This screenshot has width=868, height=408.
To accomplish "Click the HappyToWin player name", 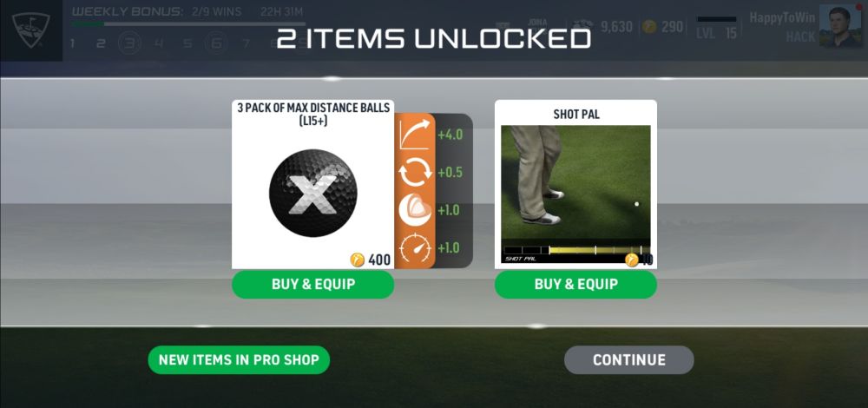I will (x=782, y=17).
